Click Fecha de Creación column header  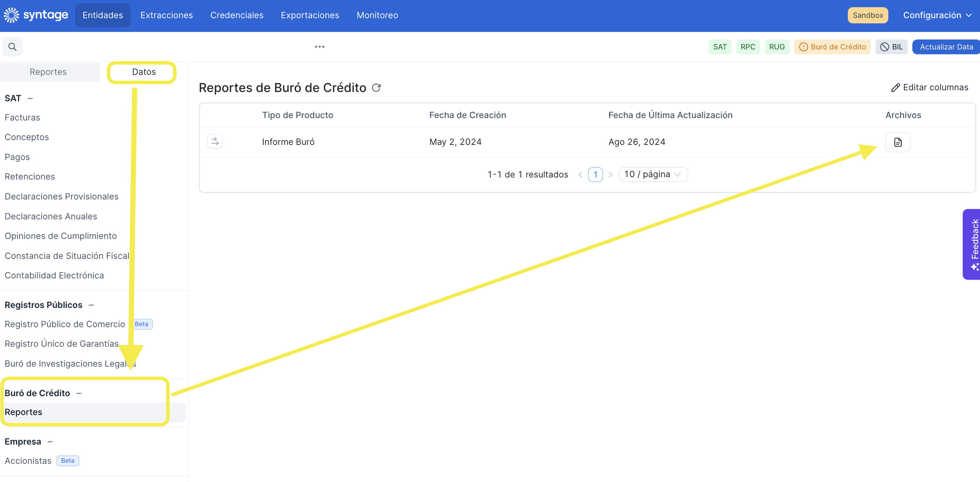(x=468, y=115)
